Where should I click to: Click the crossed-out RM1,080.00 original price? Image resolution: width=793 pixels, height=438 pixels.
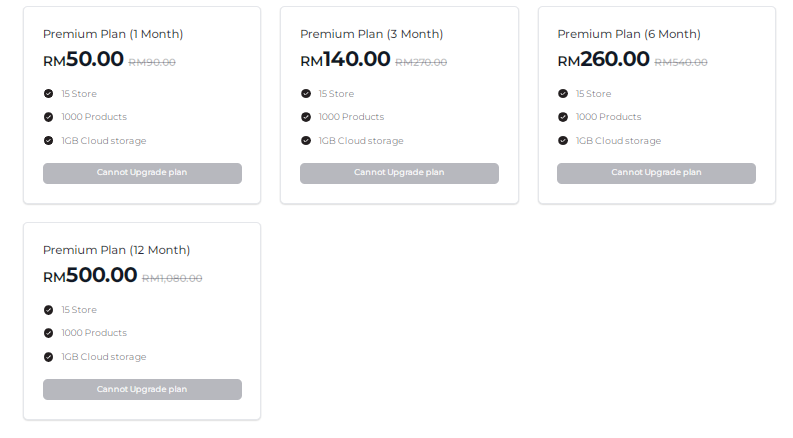(172, 278)
